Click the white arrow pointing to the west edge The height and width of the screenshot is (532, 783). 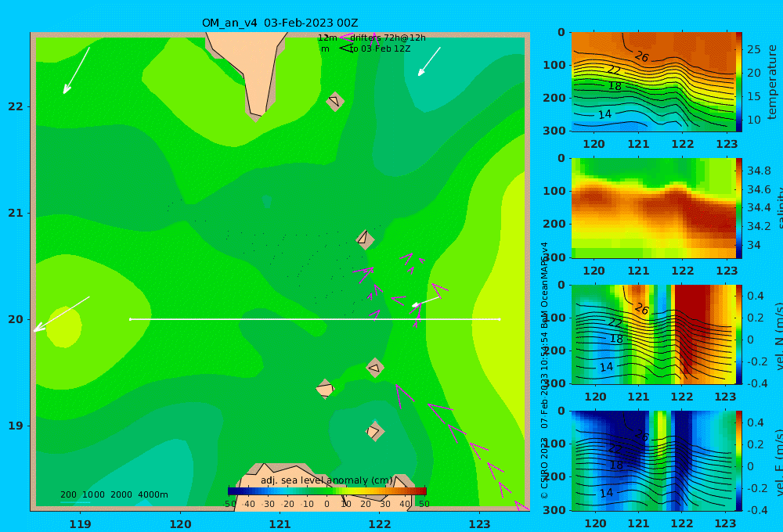click(x=61, y=315)
